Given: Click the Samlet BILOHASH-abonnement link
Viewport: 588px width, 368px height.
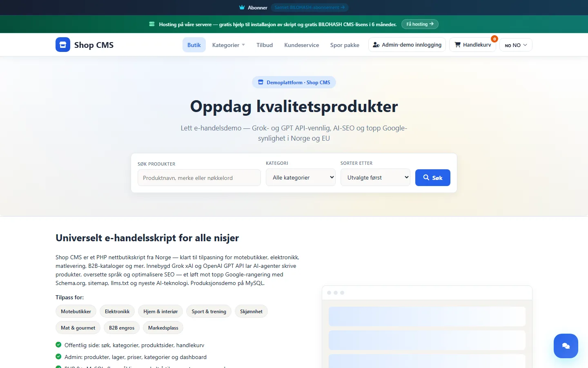Looking at the screenshot, I should pyautogui.click(x=310, y=7).
